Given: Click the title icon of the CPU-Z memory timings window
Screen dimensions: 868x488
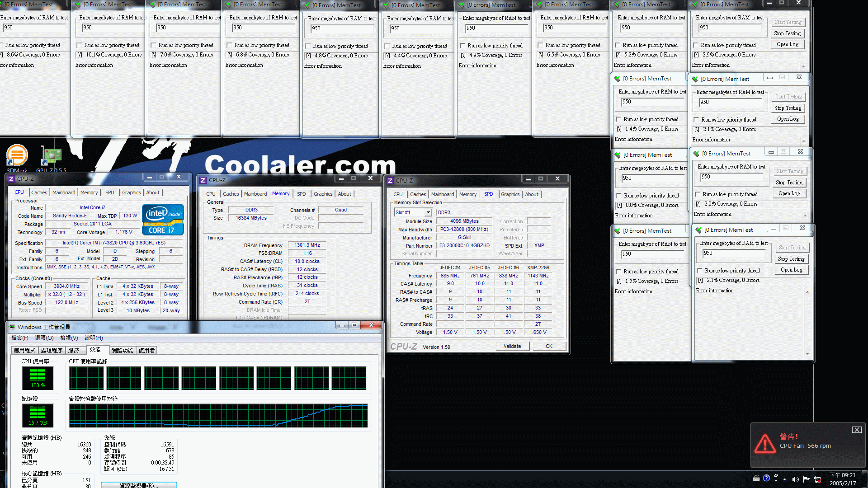Looking at the screenshot, I should (203, 180).
